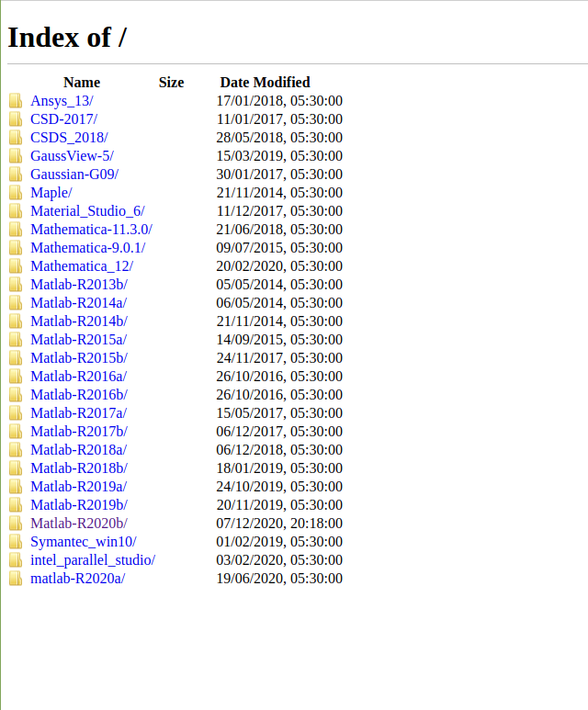Open the visited Matlab-R2020b link

tap(79, 524)
